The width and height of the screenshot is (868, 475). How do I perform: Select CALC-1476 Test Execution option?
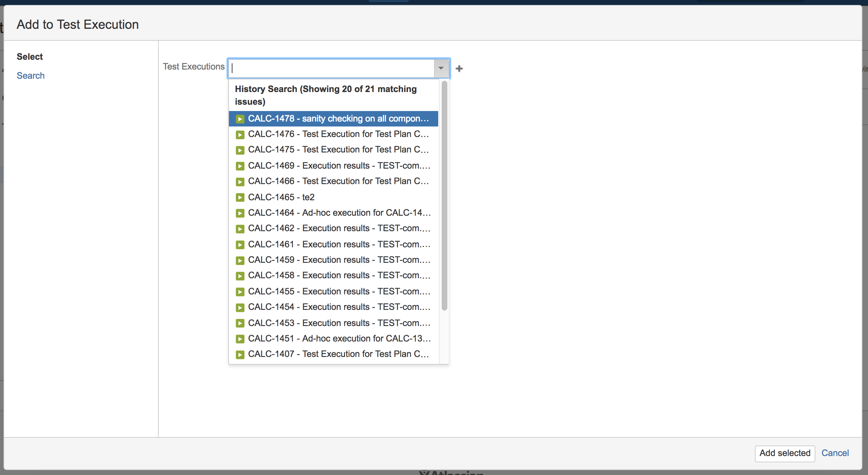(x=334, y=134)
